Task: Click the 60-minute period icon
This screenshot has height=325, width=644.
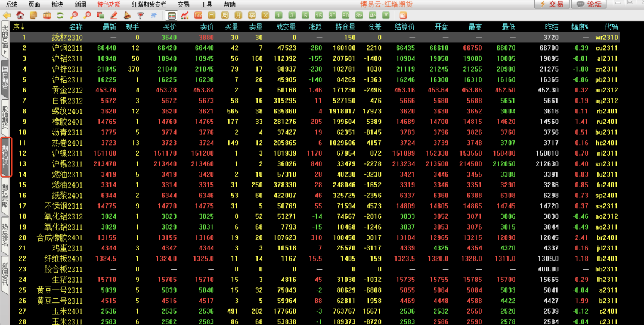Action: pos(345,15)
